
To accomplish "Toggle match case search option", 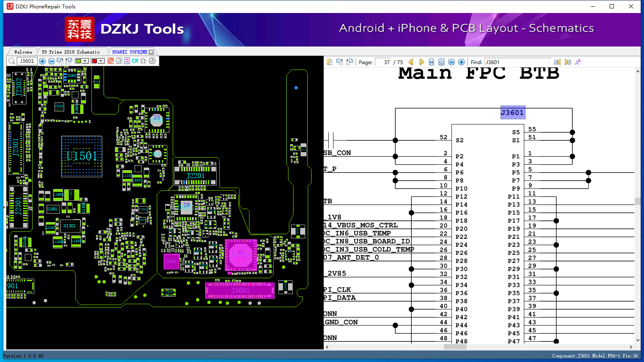I will [x=578, y=62].
